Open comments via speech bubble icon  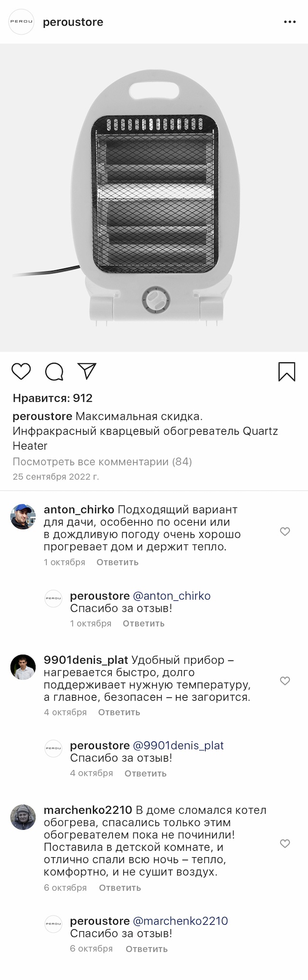(54, 371)
